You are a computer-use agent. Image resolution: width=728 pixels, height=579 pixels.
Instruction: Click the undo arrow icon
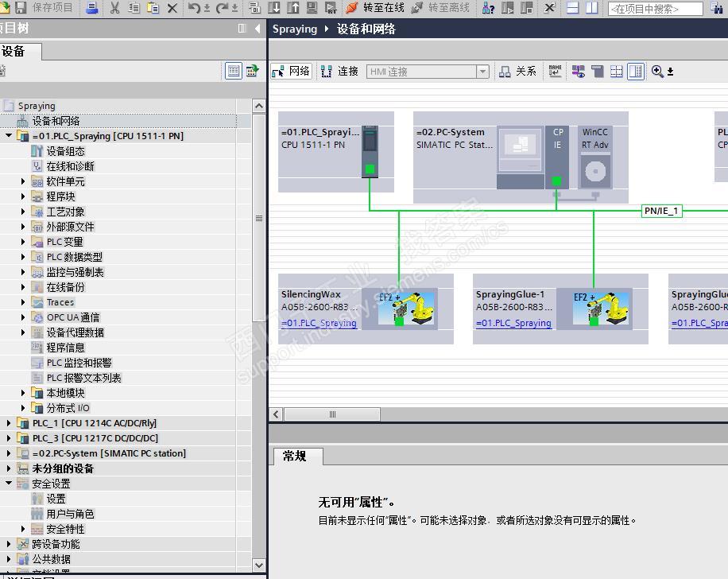coord(194,8)
